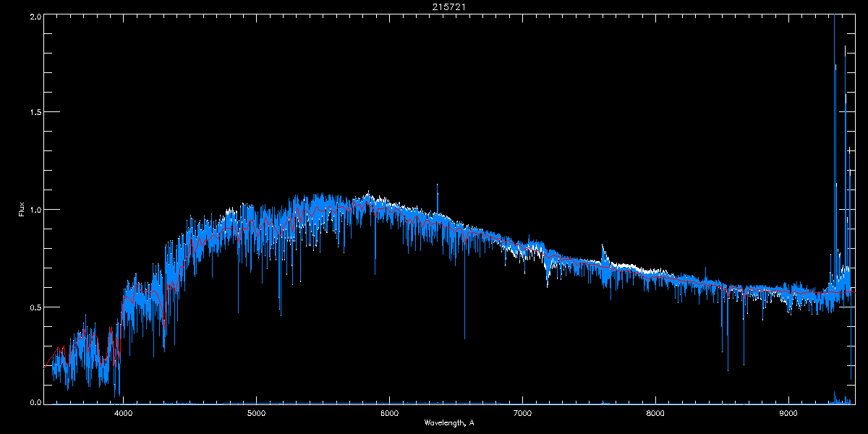The width and height of the screenshot is (868, 434).
Task: Click the 1.0 y-axis tick label
Action: (x=35, y=210)
